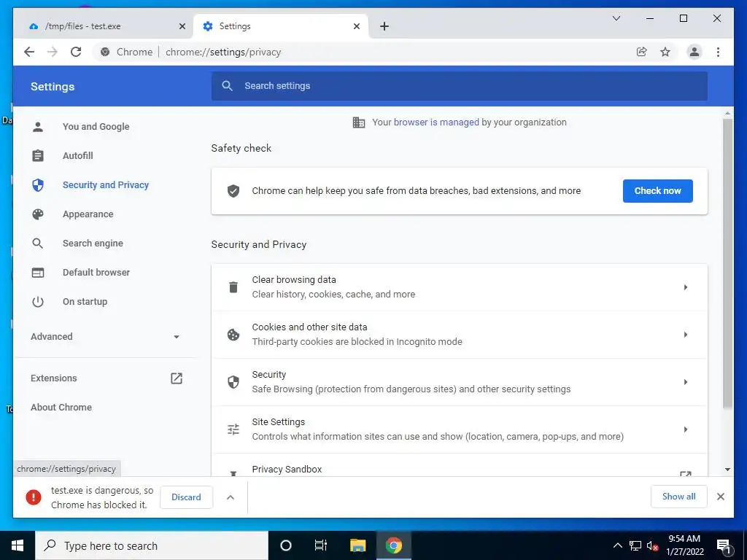Open the profile avatar menu

point(694,52)
